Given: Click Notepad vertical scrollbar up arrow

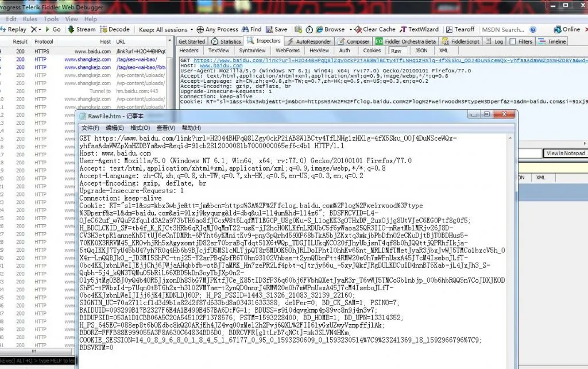Looking at the screenshot, I should (510, 139).
